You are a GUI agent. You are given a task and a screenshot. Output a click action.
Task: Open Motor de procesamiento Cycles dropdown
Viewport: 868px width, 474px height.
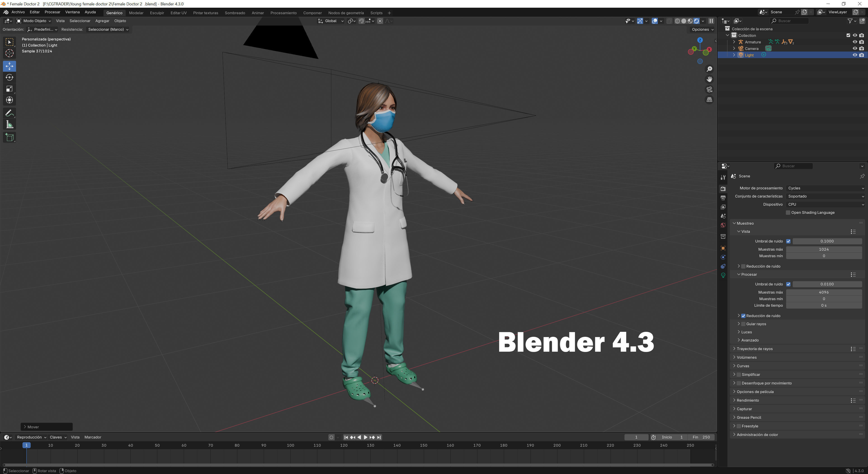tap(825, 188)
